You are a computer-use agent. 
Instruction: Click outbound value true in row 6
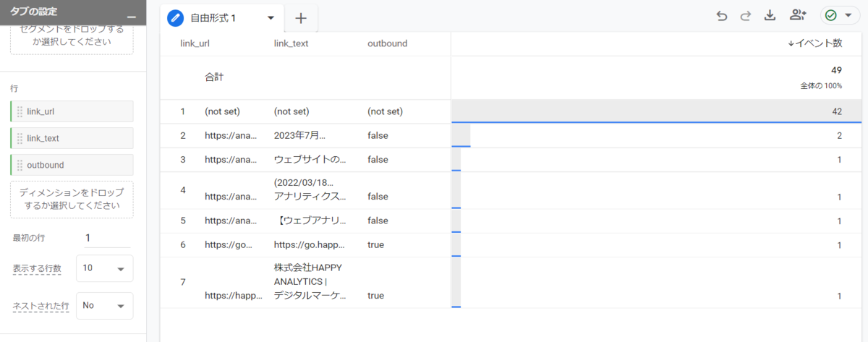point(375,244)
